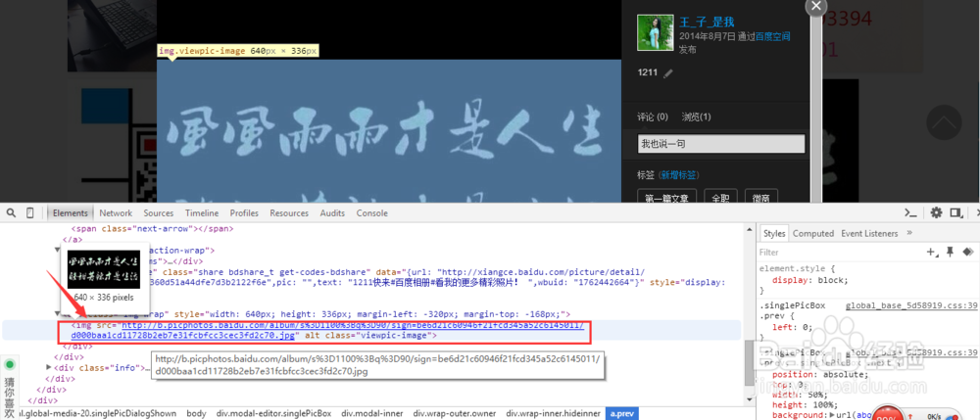
Task: Collapse the action-wrap div node triangle
Action: pyautogui.click(x=58, y=250)
